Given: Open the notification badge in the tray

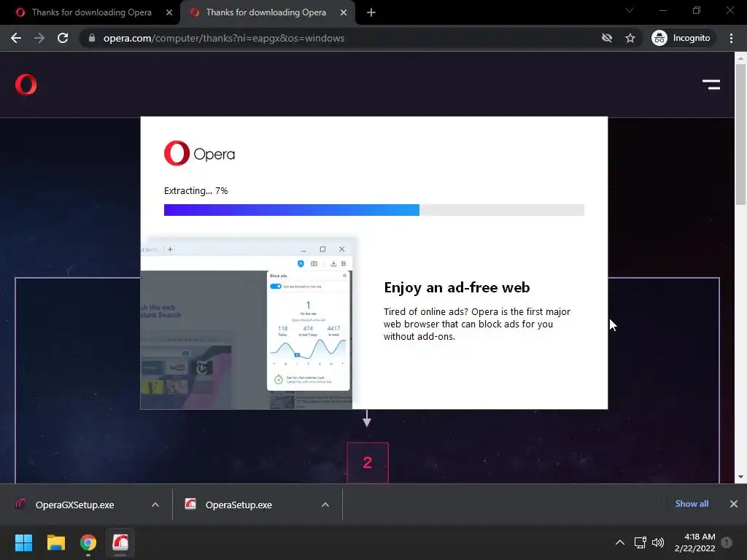Looking at the screenshot, I should [727, 542].
